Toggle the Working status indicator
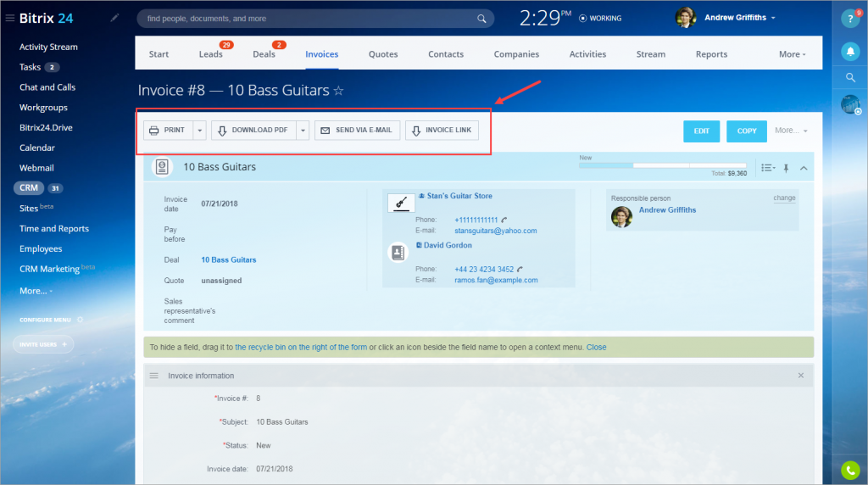 [x=600, y=19]
